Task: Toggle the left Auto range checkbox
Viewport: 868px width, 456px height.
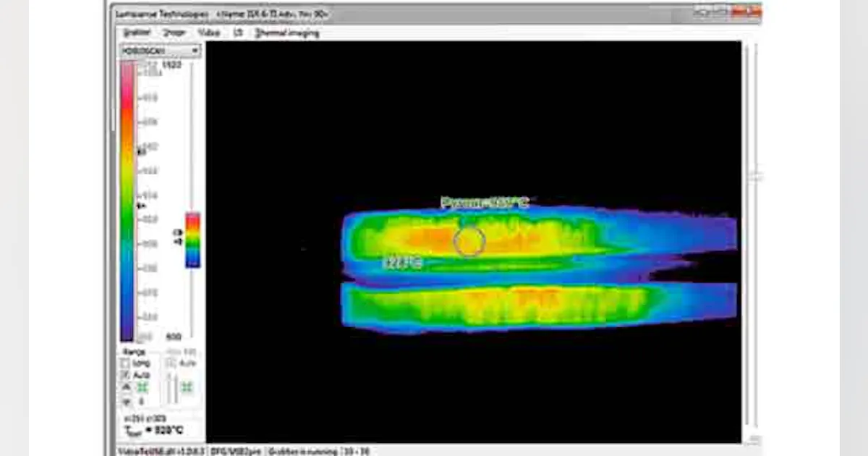Action: click(x=126, y=375)
